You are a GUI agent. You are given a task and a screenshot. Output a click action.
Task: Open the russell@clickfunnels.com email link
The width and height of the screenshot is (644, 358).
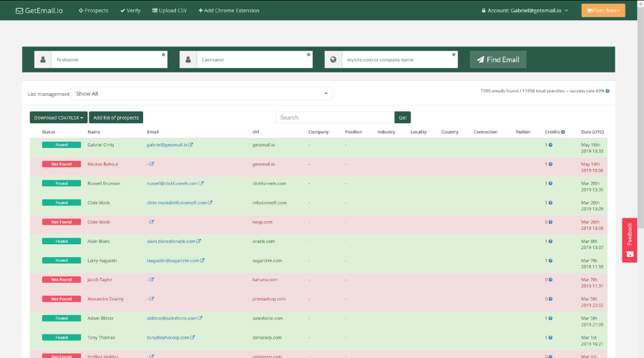(172, 183)
